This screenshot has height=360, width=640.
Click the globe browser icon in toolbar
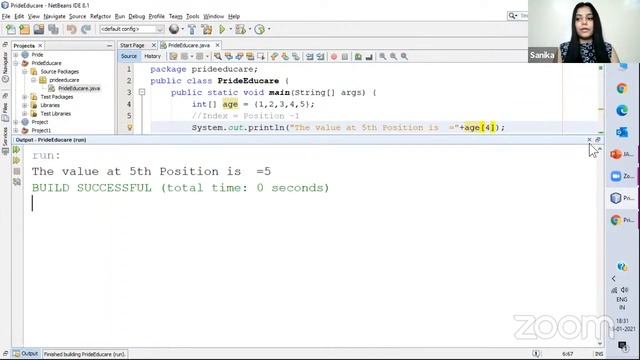coord(174,29)
